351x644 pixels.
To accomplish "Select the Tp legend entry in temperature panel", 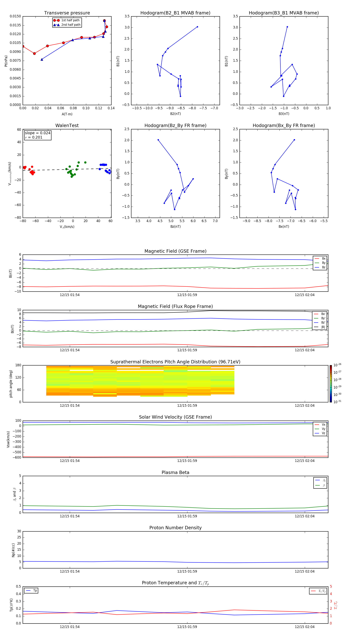I will pyautogui.click(x=31, y=591).
